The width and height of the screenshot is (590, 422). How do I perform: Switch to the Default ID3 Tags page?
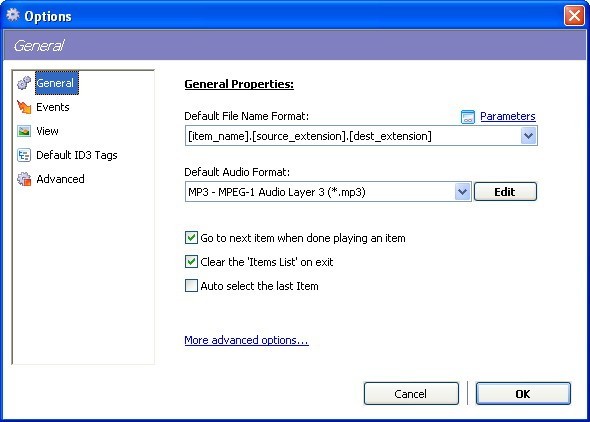(77, 155)
